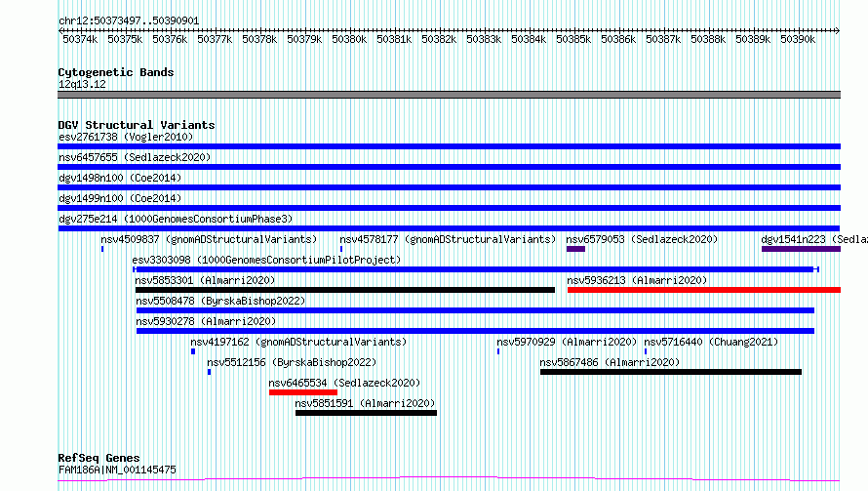Click the 50382k ruler tick label
Viewport: 868px width, 491px height.
[439, 40]
